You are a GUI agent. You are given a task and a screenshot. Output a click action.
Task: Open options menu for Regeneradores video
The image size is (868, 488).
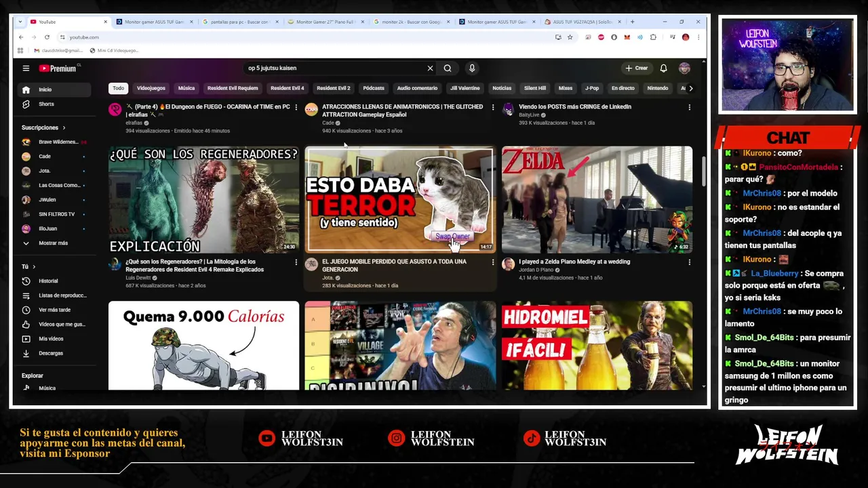(x=296, y=262)
